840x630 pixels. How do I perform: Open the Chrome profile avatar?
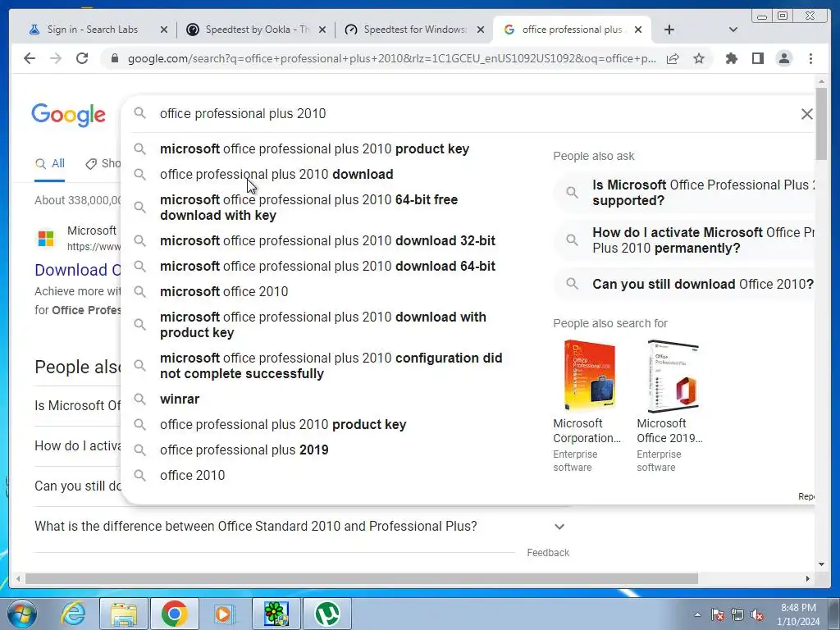783,58
